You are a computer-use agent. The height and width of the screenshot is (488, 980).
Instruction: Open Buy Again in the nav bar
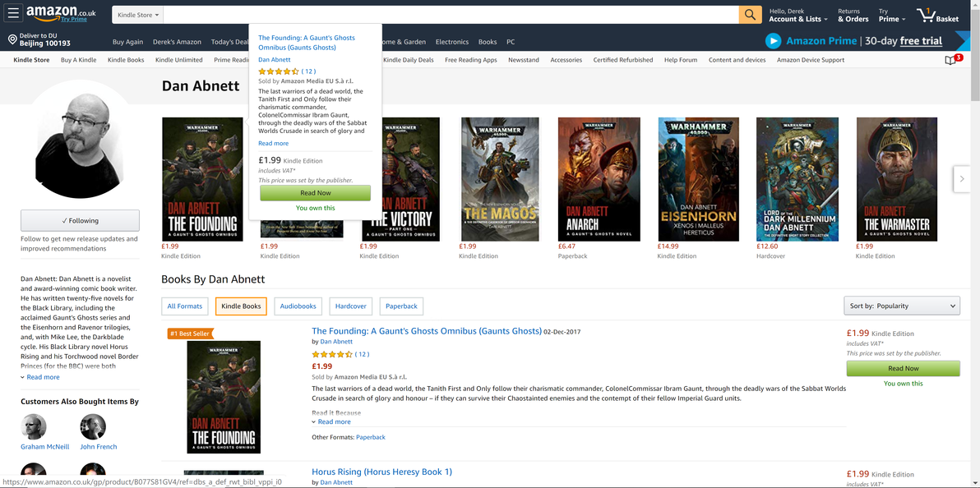pyautogui.click(x=127, y=42)
